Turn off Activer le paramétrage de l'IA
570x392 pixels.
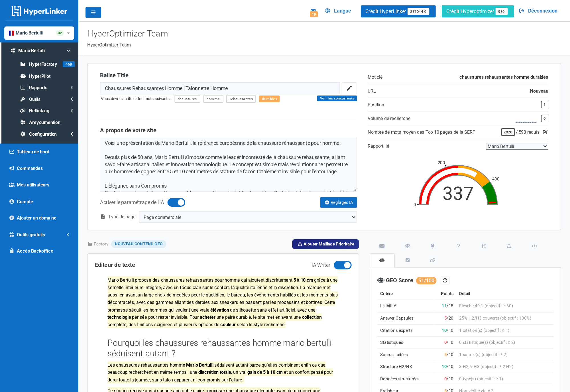(176, 202)
